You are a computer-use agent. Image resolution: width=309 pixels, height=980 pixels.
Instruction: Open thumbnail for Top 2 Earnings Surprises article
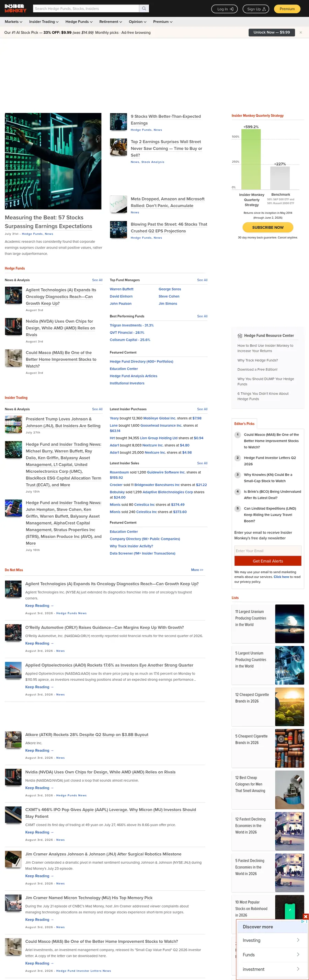tap(118, 147)
